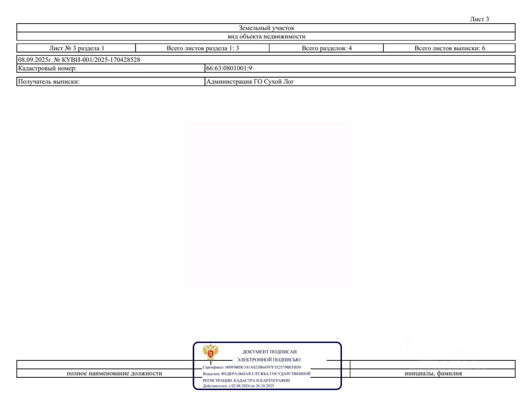
Task: Select the "Всего листов раздела 1: 3" cell
Action: (x=203, y=48)
